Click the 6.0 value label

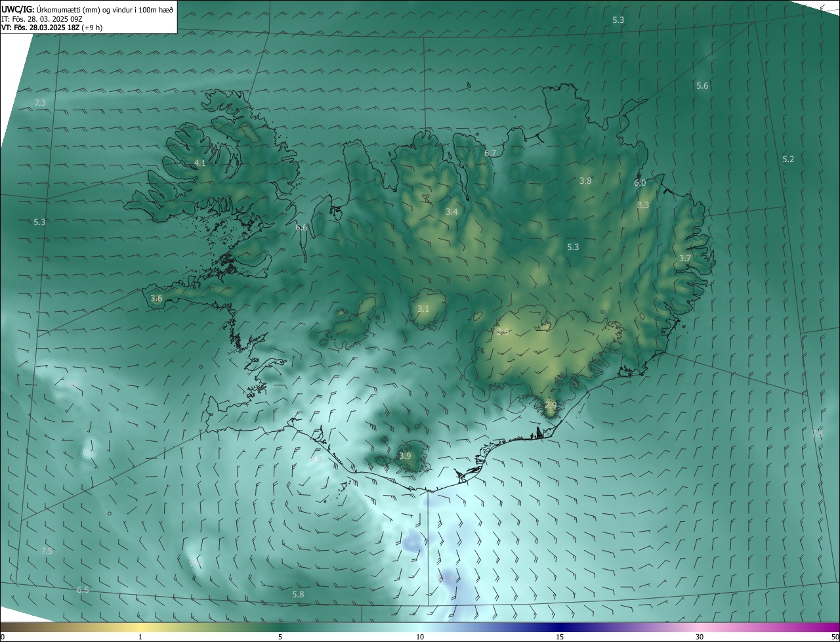[640, 182]
